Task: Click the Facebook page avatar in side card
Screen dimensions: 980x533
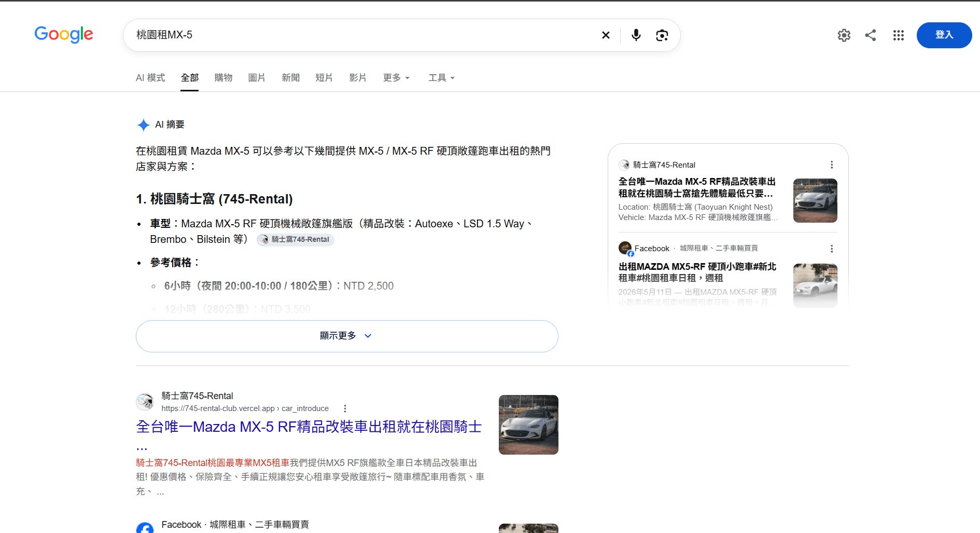Action: click(x=625, y=248)
